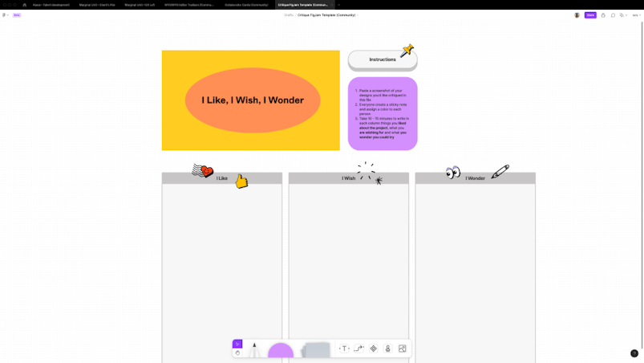Open the zoom percentage dropdown

pyautogui.click(x=636, y=15)
